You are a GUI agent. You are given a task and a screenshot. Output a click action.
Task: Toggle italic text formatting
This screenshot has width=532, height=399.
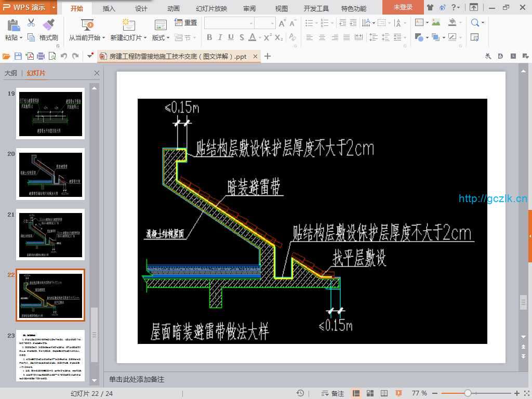[x=220, y=37]
